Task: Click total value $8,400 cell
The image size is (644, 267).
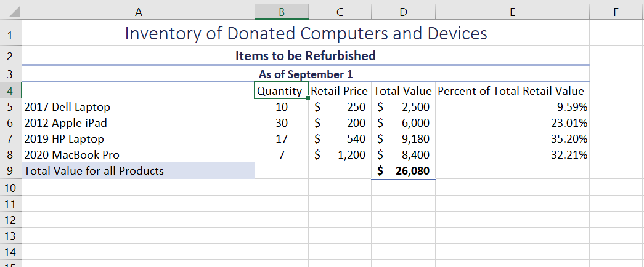Action: [x=403, y=154]
